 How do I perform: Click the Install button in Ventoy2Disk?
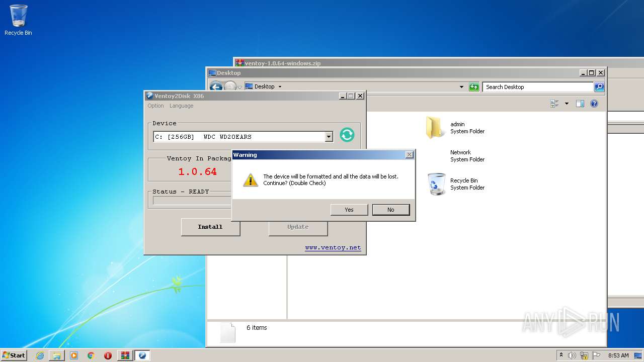(210, 227)
